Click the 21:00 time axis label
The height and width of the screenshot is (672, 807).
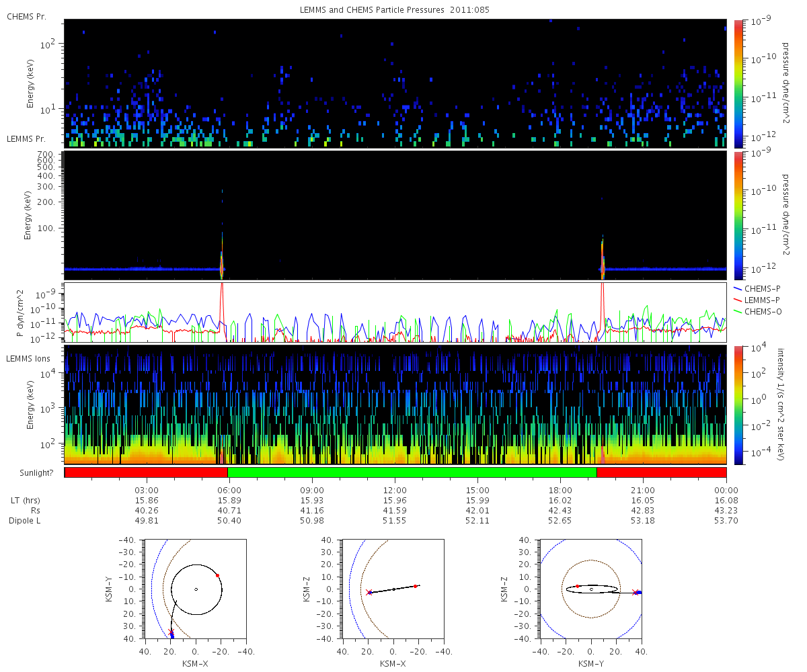[x=644, y=490]
